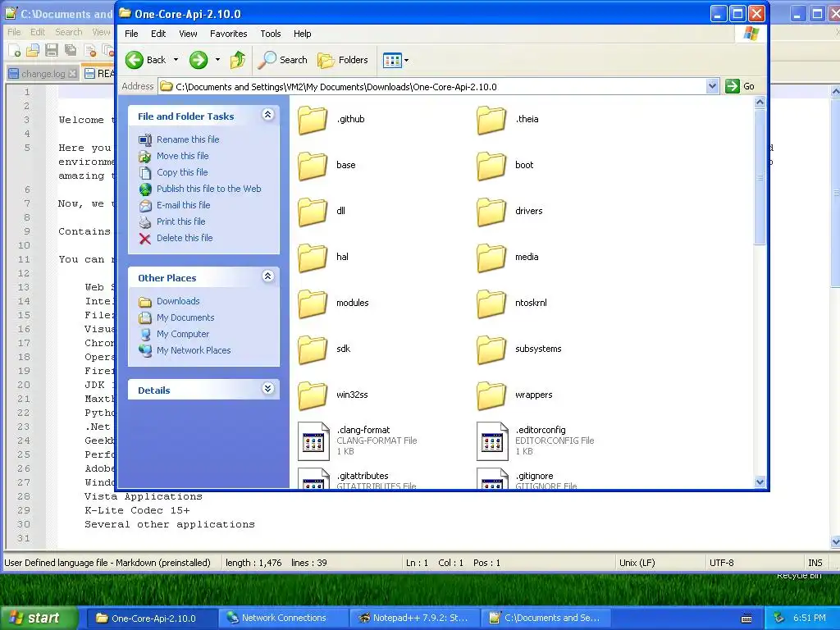840x630 pixels.
Task: Go to My Network Places
Action: point(194,350)
